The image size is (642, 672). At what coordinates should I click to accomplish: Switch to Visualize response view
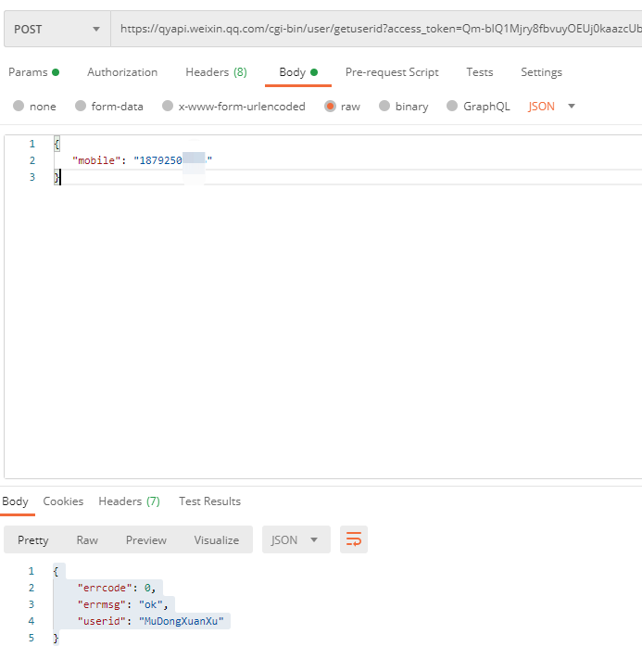(216, 540)
